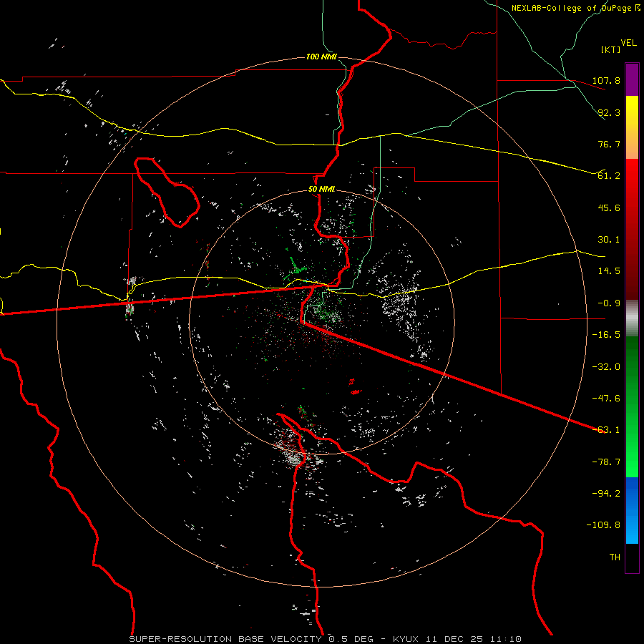Click the small red velocity blob south of center

[356, 392]
